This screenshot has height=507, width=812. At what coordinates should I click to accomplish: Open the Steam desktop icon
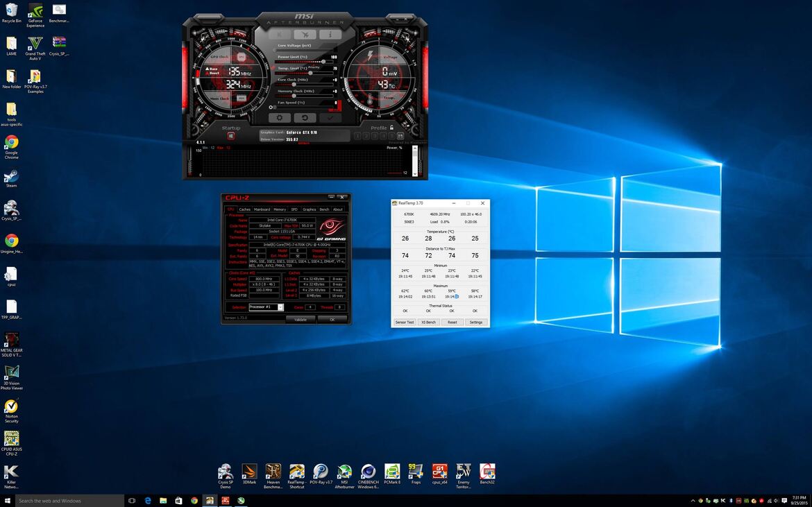[x=11, y=178]
